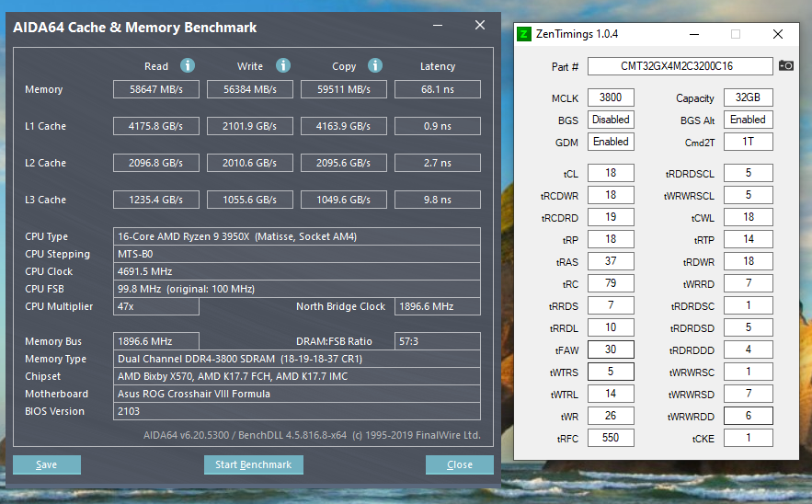Click the tRTP value field
Viewport: 812px width, 504px height.
(x=748, y=239)
